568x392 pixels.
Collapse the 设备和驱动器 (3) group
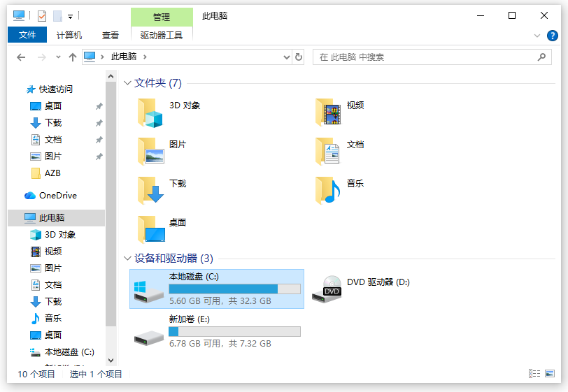127,258
